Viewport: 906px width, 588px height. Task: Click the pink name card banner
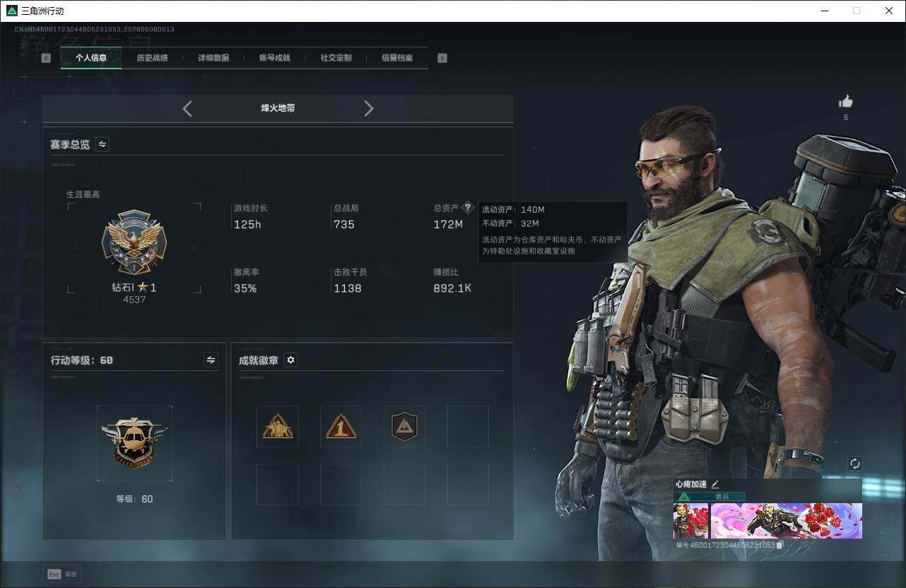point(786,521)
